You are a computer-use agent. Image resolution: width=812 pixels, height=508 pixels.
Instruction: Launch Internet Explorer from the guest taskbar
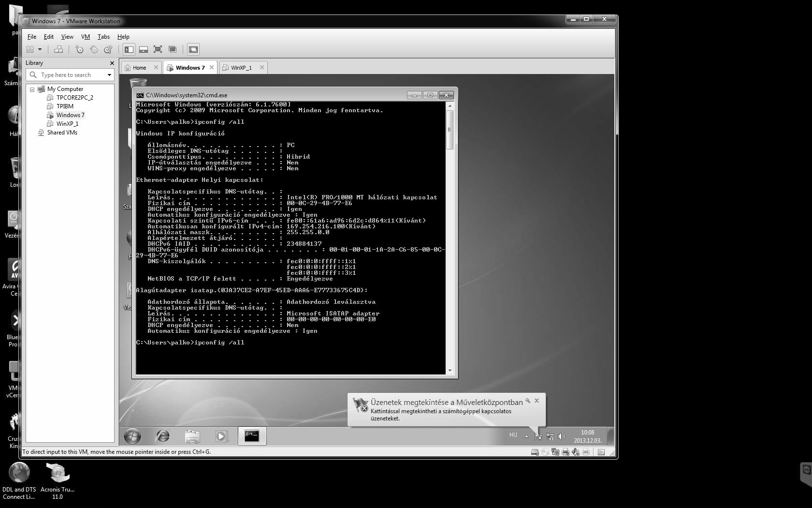click(x=163, y=436)
